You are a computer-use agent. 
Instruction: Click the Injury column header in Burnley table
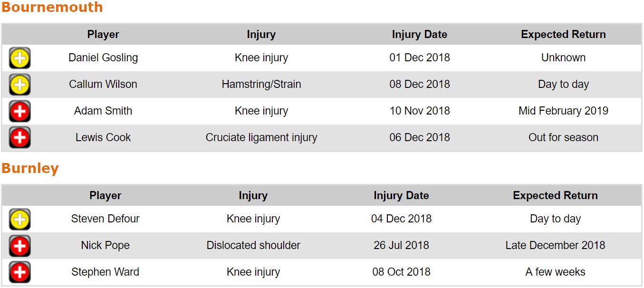pos(253,196)
